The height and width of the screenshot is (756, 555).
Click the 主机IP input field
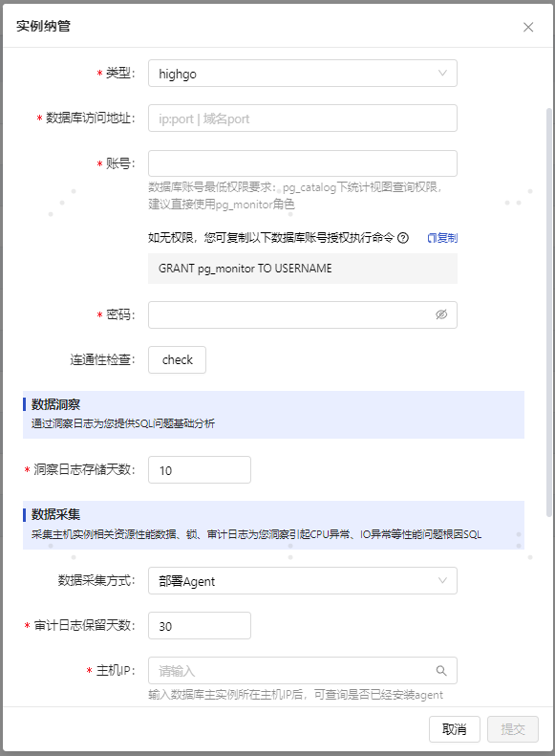coord(303,671)
